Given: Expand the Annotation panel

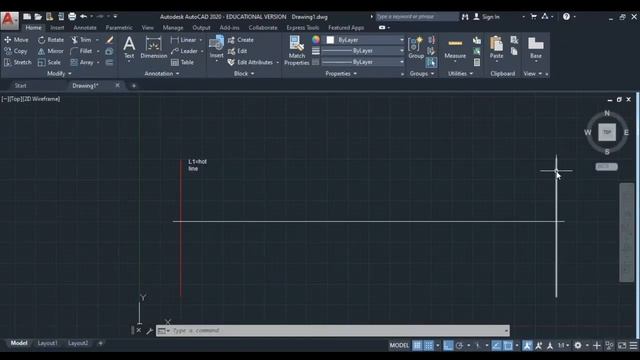Looking at the screenshot, I should [162, 73].
